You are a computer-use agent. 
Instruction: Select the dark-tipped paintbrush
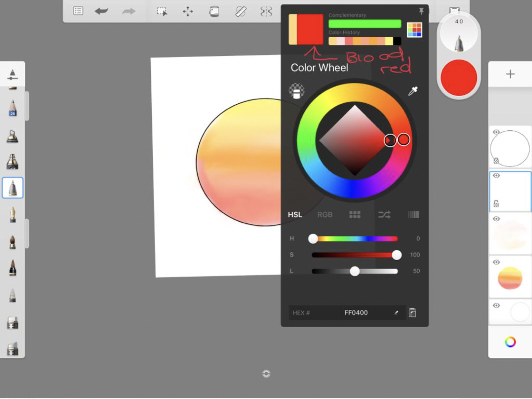coord(13,268)
